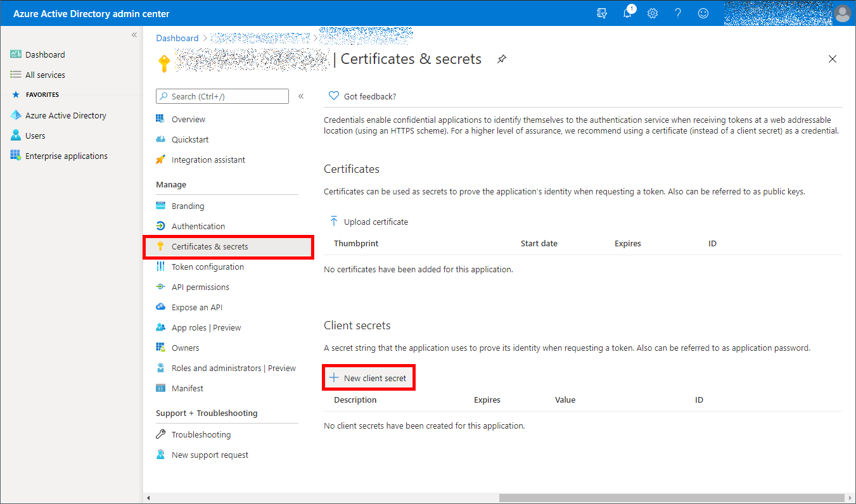Collapse the app resource menu
The width and height of the screenshot is (856, 504).
click(301, 96)
